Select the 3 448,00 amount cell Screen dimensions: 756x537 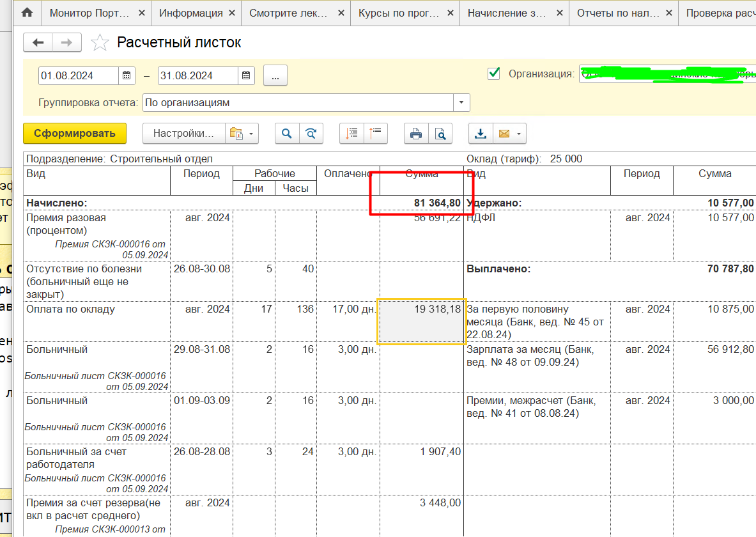click(421, 516)
